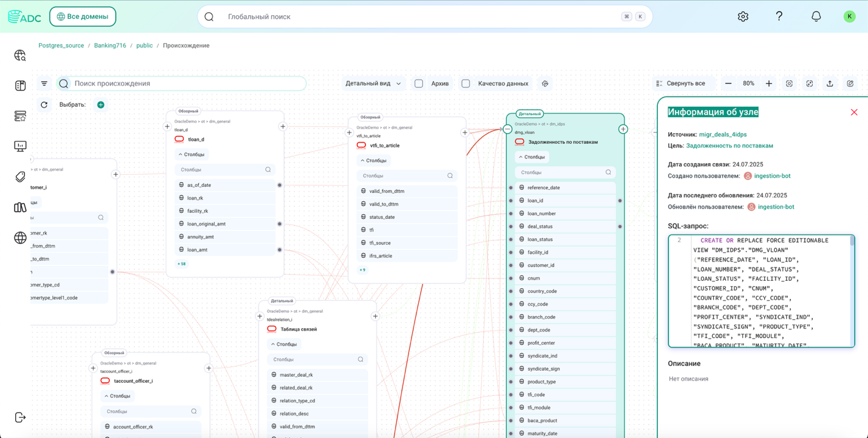Click the export upload icon in toolbar
This screenshot has width=868, height=438.
[830, 84]
